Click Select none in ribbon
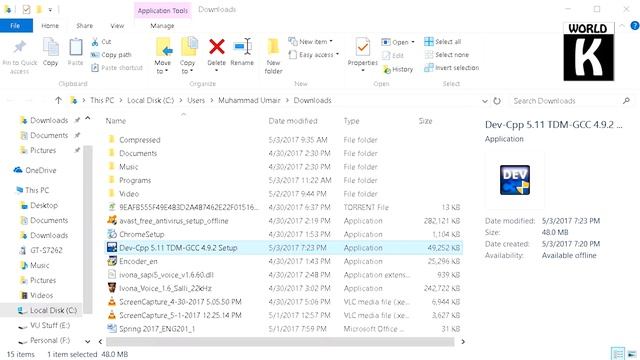The width and height of the screenshot is (640, 360). (x=447, y=55)
